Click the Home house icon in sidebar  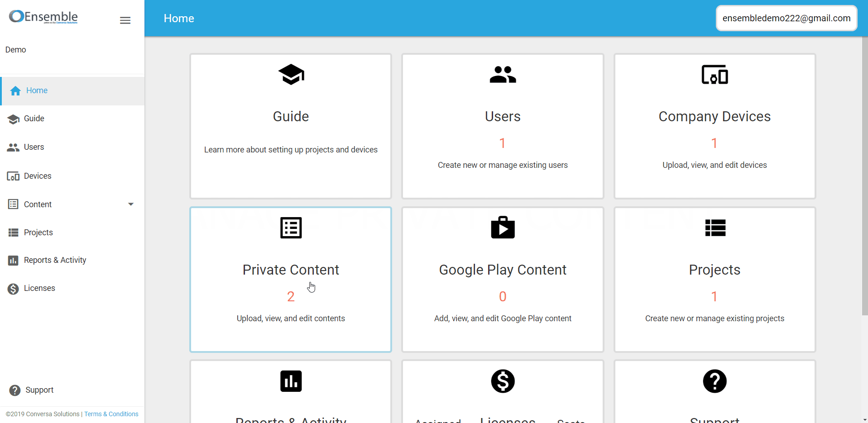[x=15, y=91]
